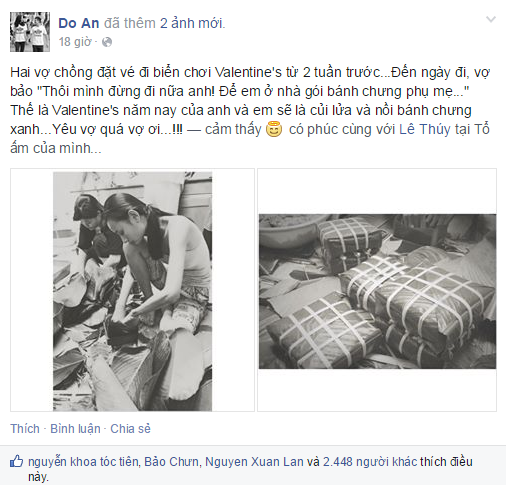506x485 pixels.
Task: Open the Do An profile name link
Action: click(79, 23)
